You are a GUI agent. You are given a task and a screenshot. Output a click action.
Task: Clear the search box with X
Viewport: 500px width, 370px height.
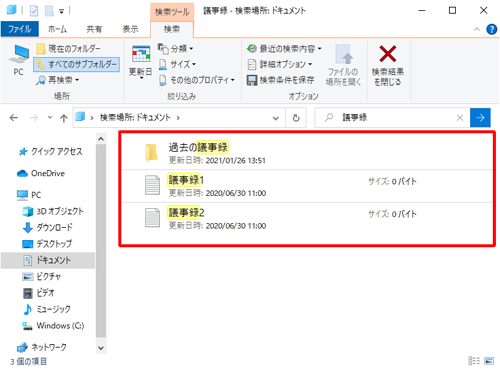point(460,118)
